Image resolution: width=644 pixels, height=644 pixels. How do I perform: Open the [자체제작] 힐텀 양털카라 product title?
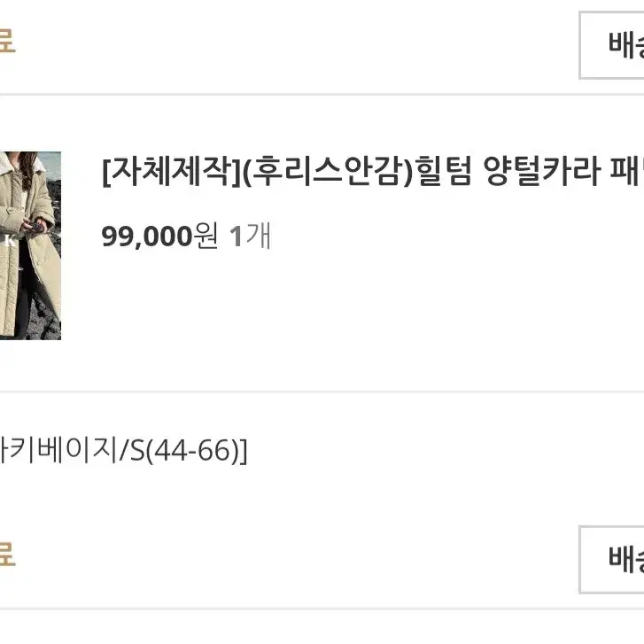(373, 171)
